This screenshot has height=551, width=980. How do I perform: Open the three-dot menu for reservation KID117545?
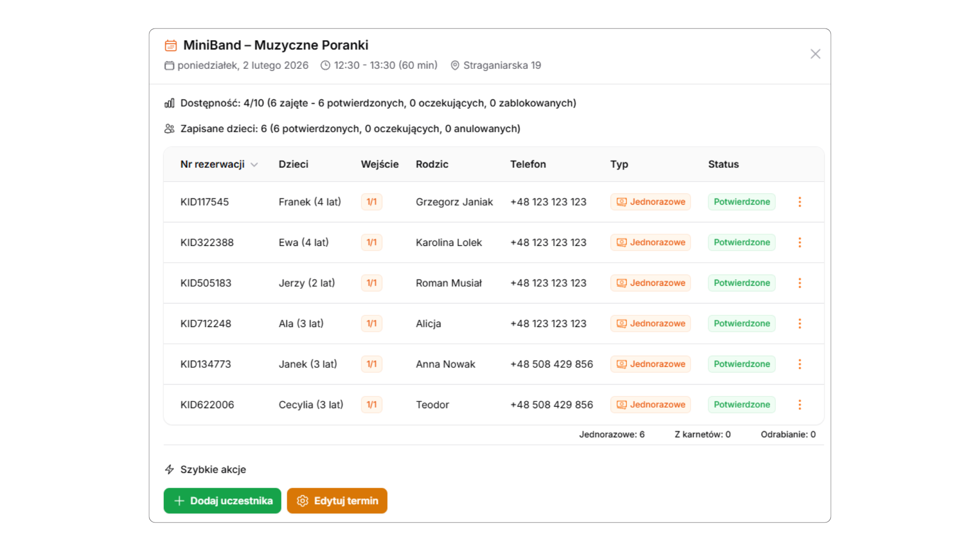tap(799, 202)
